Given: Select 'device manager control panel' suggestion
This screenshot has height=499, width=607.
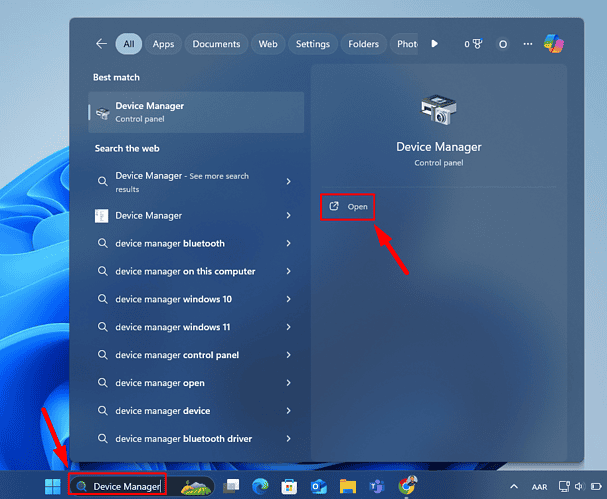Looking at the screenshot, I should pyautogui.click(x=177, y=355).
